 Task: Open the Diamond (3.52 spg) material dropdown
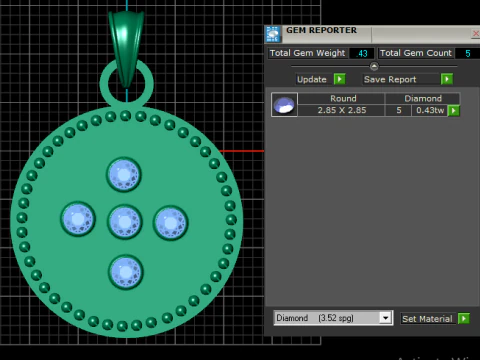pyautogui.click(x=385, y=318)
